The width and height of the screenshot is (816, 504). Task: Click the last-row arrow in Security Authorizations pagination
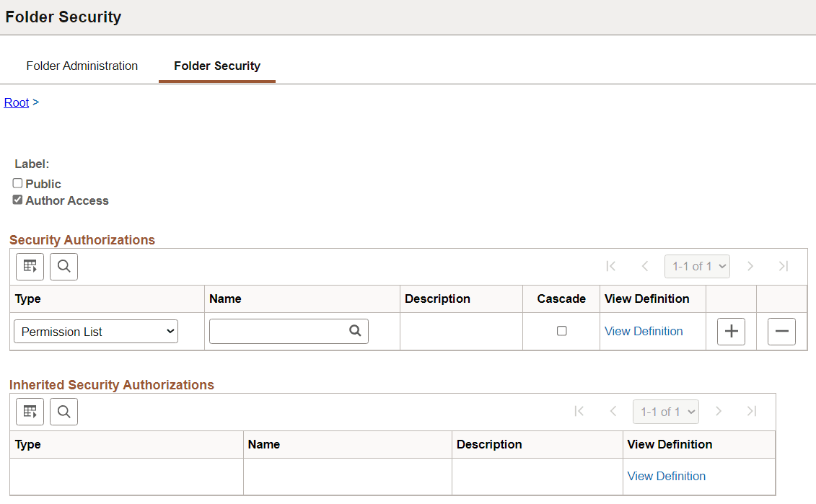coord(784,266)
